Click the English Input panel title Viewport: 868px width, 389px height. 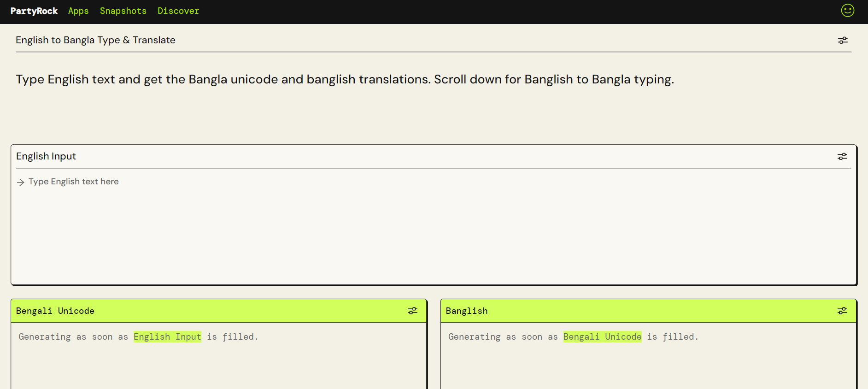(46, 156)
